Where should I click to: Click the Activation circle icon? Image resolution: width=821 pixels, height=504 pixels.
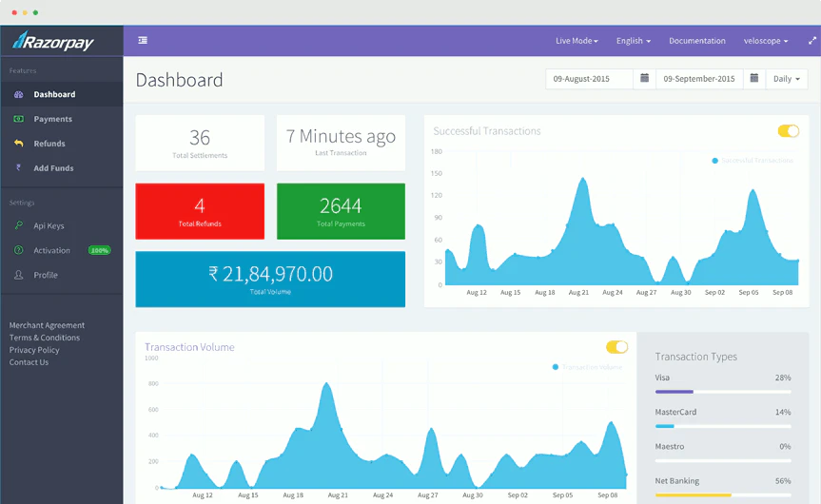click(19, 250)
